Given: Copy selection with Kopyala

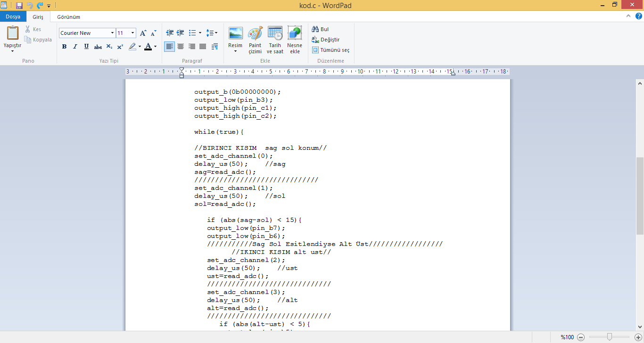Looking at the screenshot, I should [x=38, y=40].
